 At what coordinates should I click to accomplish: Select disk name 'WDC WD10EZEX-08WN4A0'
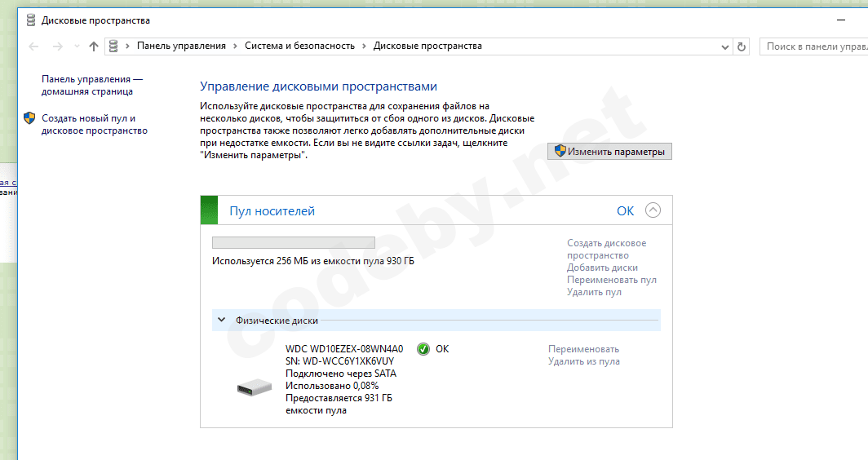[344, 349]
